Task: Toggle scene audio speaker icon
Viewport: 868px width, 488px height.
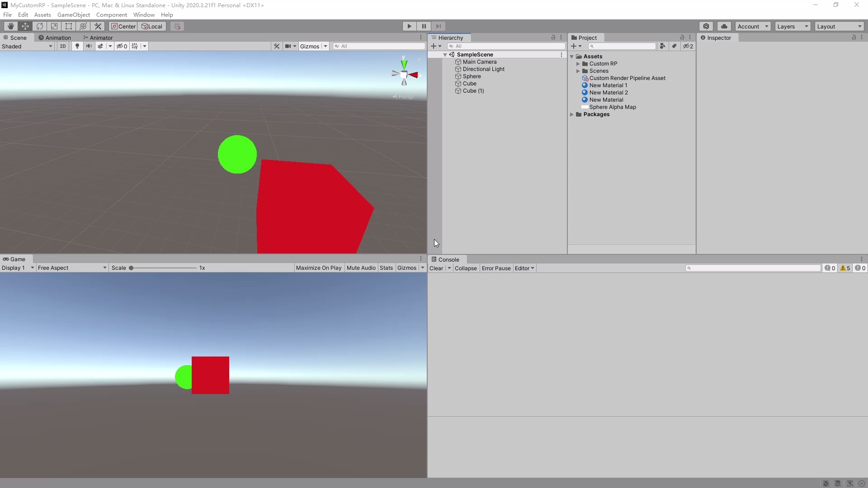Action: (89, 46)
